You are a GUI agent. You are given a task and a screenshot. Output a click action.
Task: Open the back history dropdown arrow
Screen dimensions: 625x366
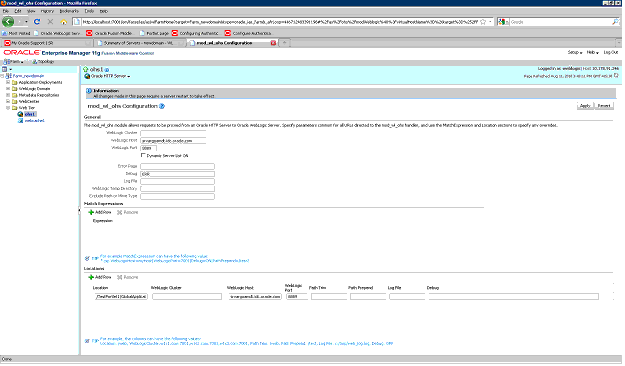26,22
